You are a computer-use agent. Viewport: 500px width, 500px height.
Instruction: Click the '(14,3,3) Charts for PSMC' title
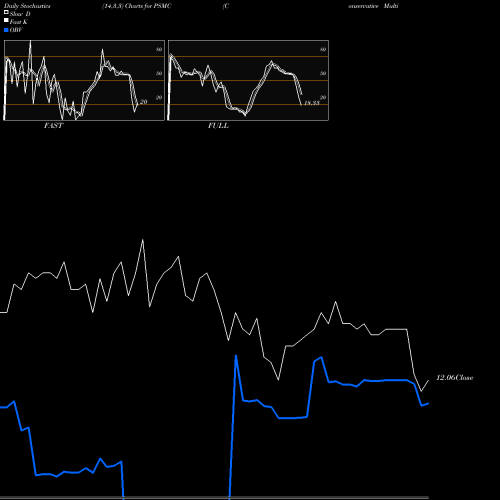(x=137, y=6)
